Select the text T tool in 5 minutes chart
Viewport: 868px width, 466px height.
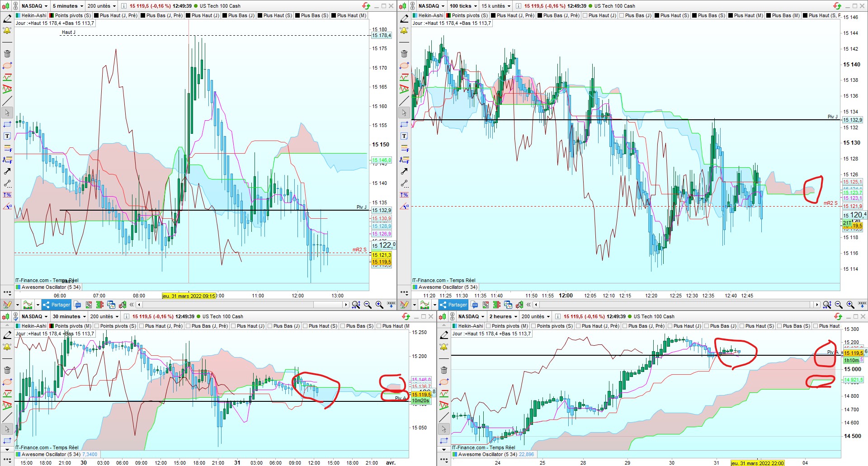(7, 136)
